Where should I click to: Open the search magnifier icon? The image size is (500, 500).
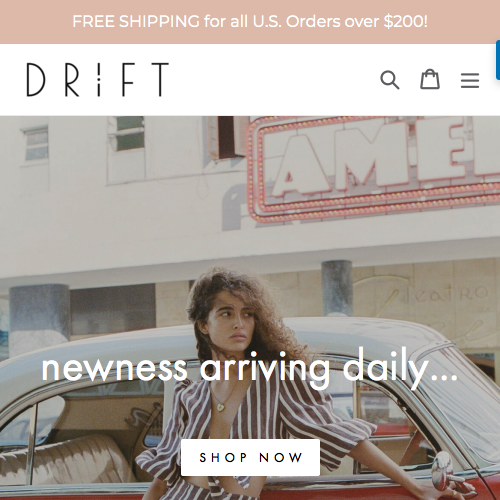tap(390, 80)
